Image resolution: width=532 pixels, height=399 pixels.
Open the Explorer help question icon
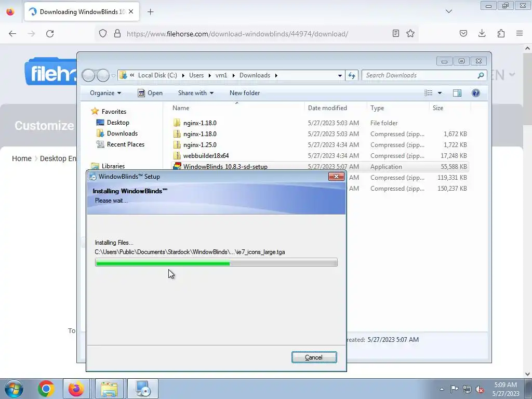pos(476,93)
